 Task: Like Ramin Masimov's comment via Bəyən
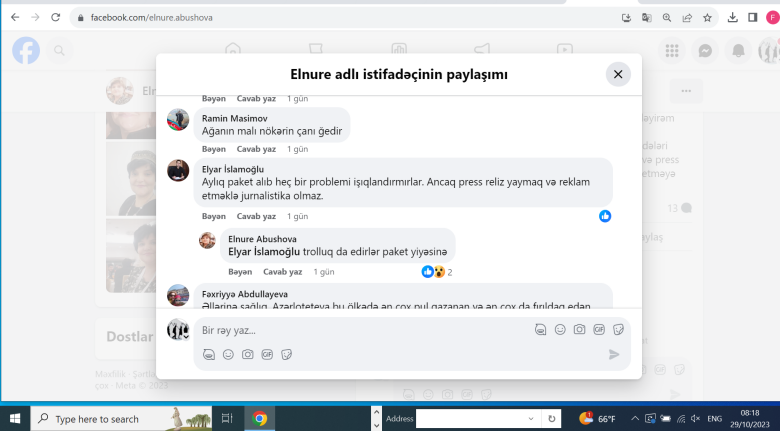click(x=214, y=149)
